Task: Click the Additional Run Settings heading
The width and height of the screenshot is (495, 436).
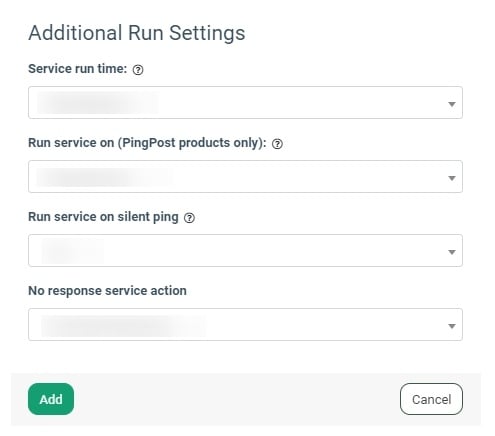Action: coord(137,33)
